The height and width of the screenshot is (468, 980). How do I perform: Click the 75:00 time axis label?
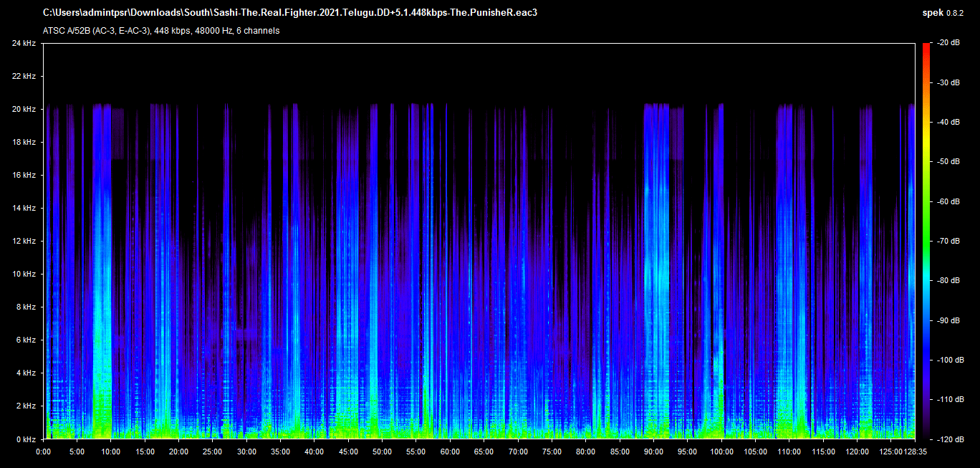pyautogui.click(x=552, y=452)
